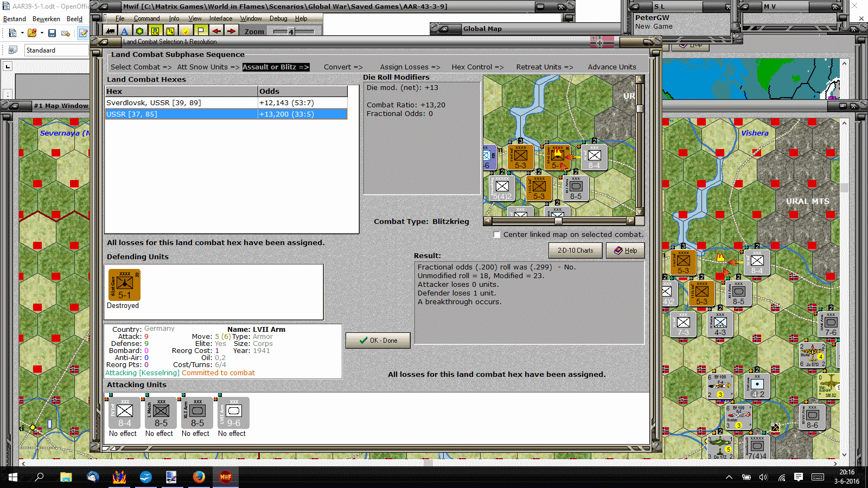Click the combat minimap scroll right arrow
The width and height of the screenshot is (868, 488).
630,221
